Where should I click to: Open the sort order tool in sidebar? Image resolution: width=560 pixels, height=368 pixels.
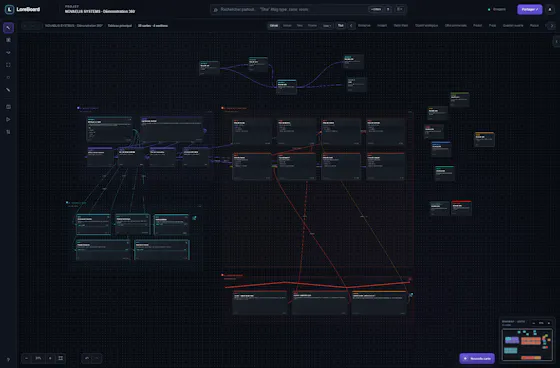(8, 132)
